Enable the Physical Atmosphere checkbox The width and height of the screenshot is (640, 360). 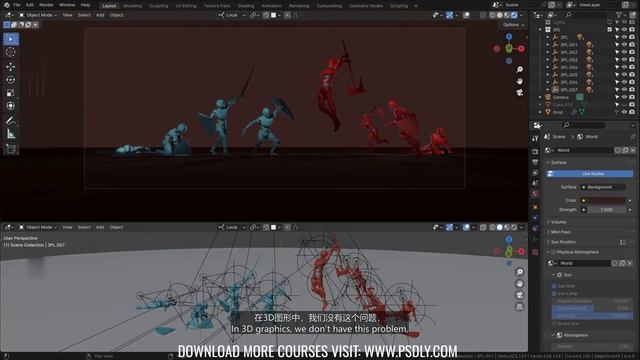(553, 252)
